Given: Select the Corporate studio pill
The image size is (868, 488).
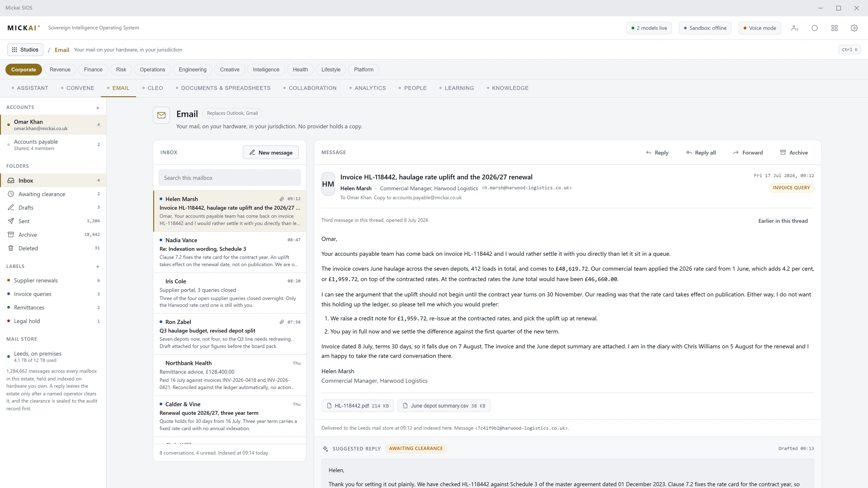Looking at the screenshot, I should (x=23, y=69).
